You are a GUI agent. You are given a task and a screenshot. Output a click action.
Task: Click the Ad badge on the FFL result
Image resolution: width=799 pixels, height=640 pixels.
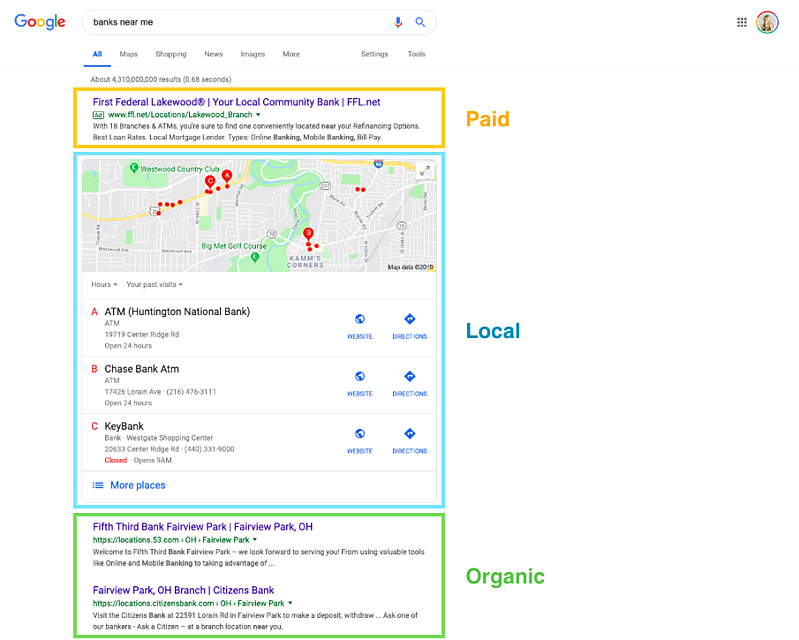coord(98,115)
